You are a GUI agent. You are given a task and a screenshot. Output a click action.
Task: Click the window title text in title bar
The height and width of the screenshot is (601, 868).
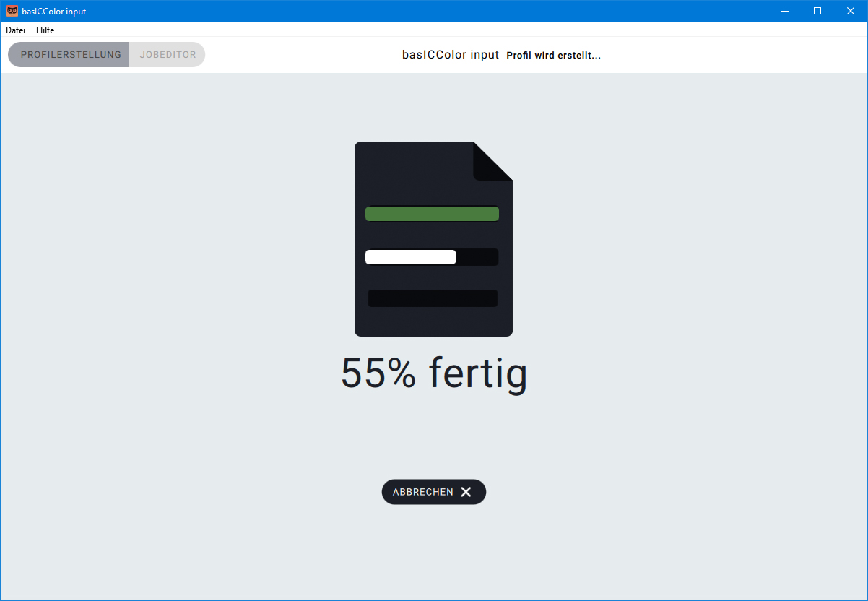tap(54, 12)
